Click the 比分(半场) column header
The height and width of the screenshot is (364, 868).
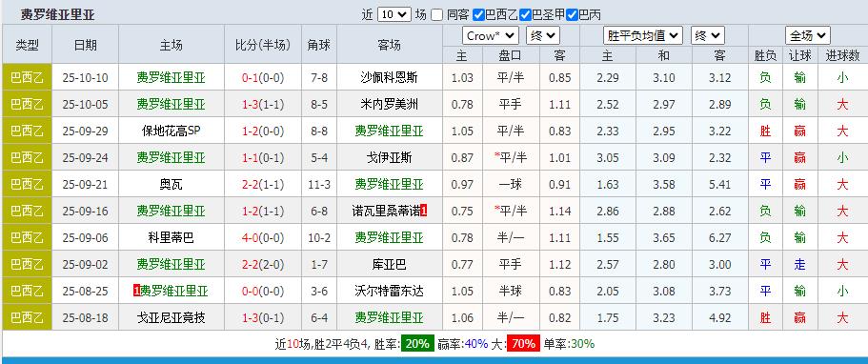(263, 45)
